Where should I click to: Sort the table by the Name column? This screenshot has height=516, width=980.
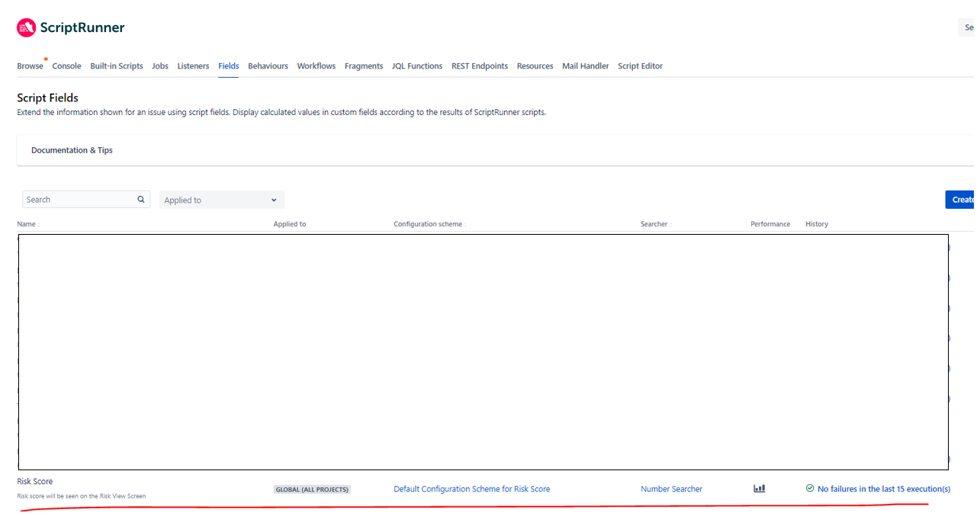28,224
